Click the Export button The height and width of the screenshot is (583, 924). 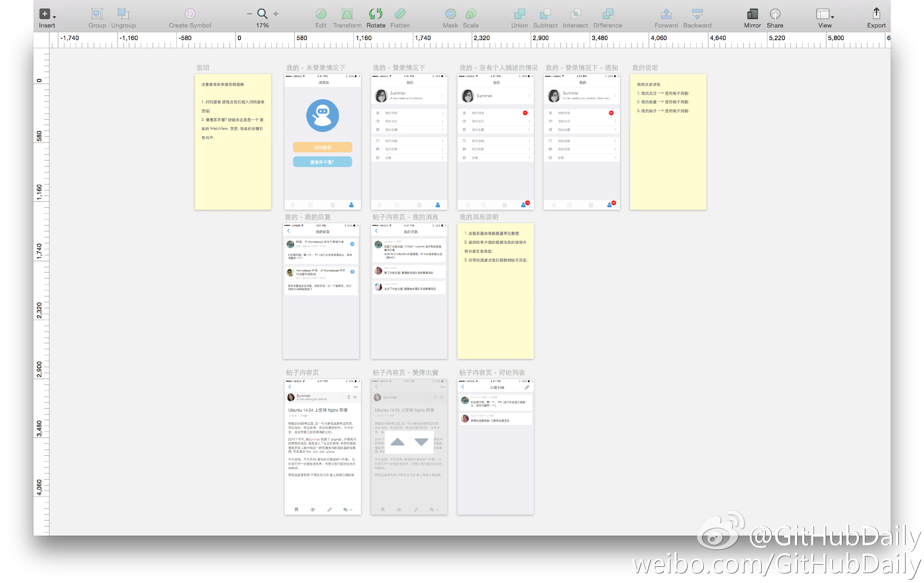[x=876, y=14]
